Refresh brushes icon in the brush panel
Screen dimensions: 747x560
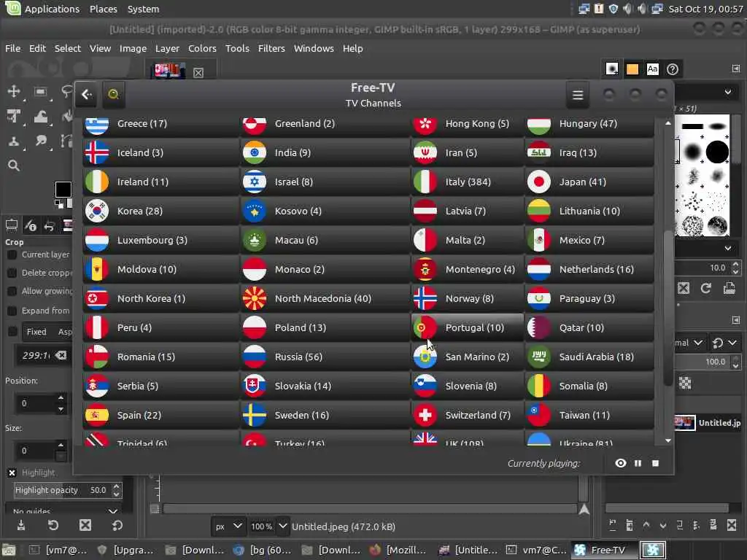705,287
